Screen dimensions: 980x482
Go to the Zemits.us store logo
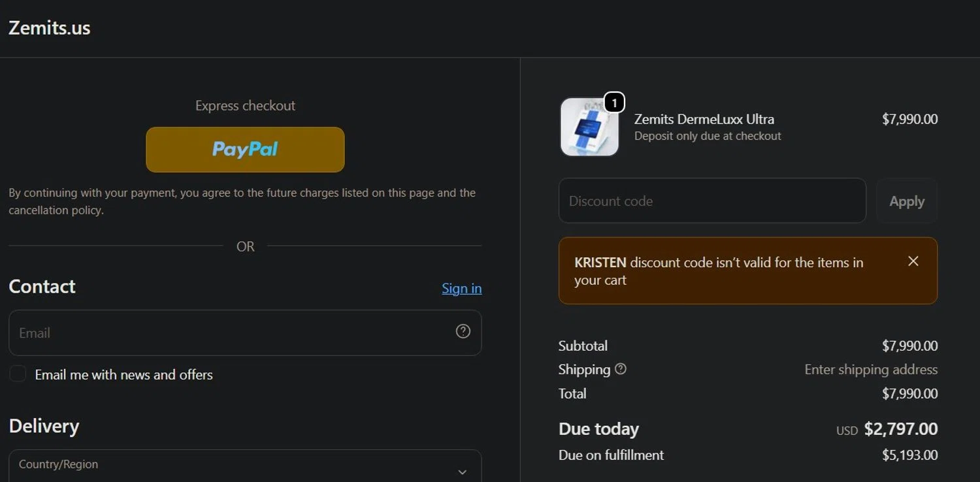tap(50, 28)
